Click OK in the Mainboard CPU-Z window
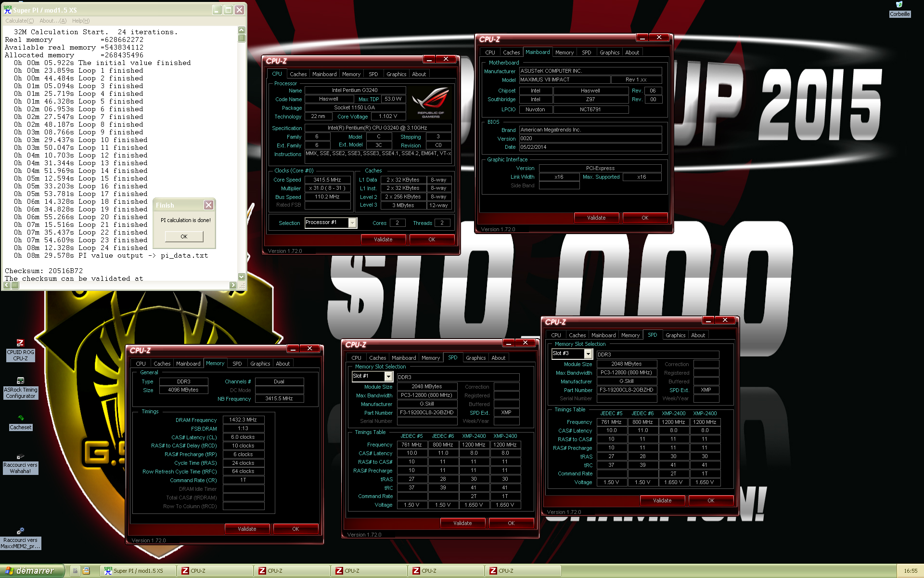This screenshot has width=924, height=578. tap(645, 218)
